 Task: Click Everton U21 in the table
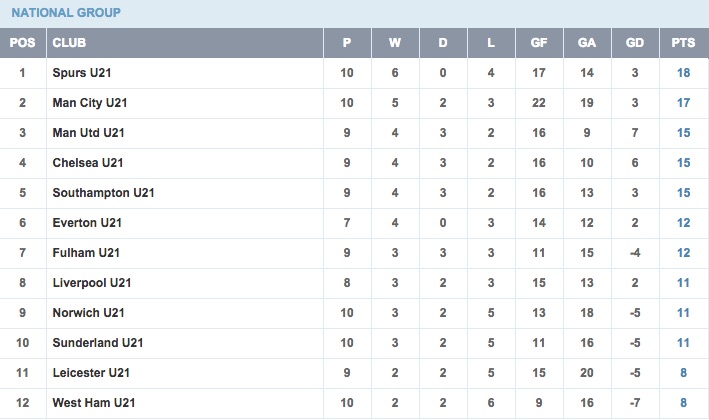[87, 223]
